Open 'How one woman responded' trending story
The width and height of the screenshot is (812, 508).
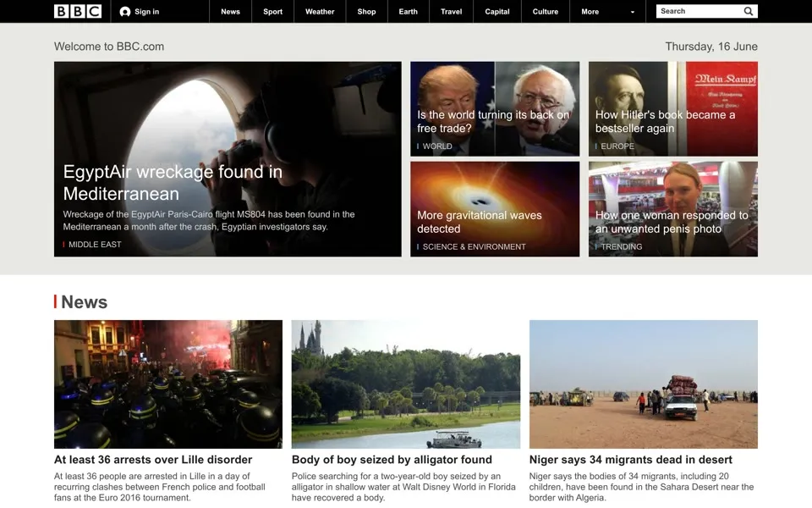(672, 222)
